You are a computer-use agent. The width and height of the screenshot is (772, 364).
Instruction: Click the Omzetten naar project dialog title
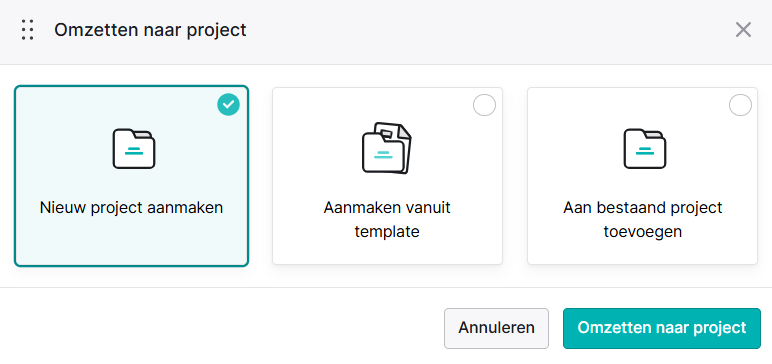(150, 30)
